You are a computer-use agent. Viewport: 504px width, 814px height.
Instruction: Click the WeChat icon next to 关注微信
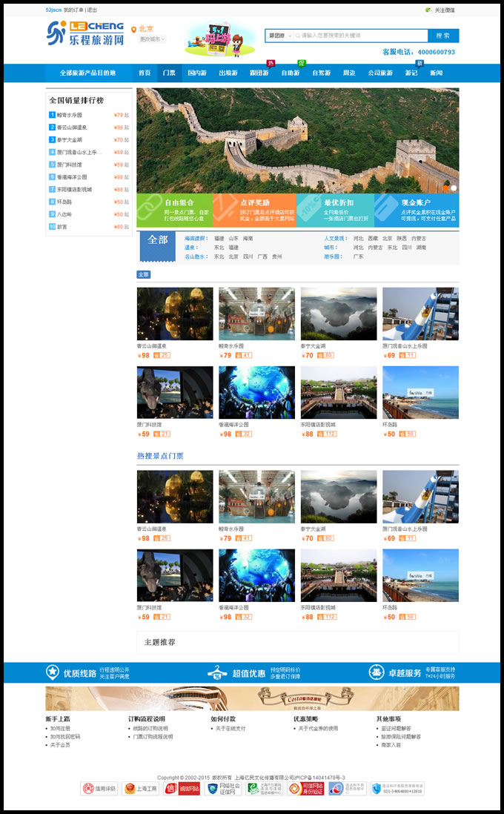point(428,10)
